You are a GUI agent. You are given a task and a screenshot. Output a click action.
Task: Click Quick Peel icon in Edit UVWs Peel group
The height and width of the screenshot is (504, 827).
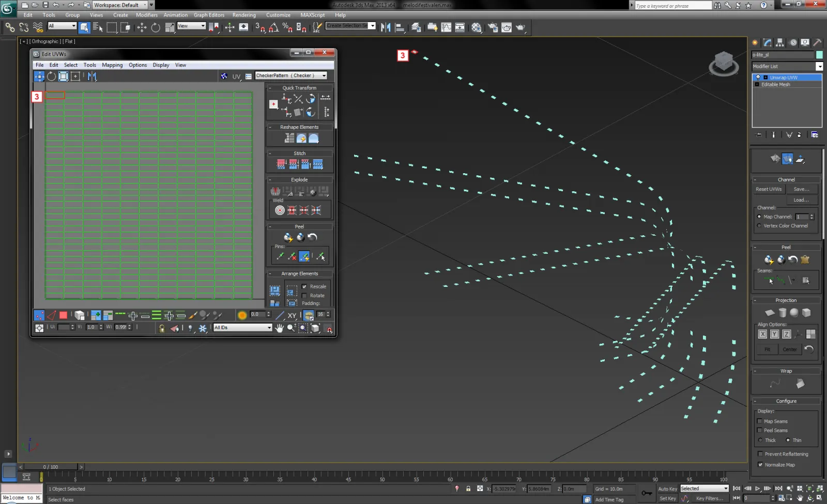tap(288, 237)
